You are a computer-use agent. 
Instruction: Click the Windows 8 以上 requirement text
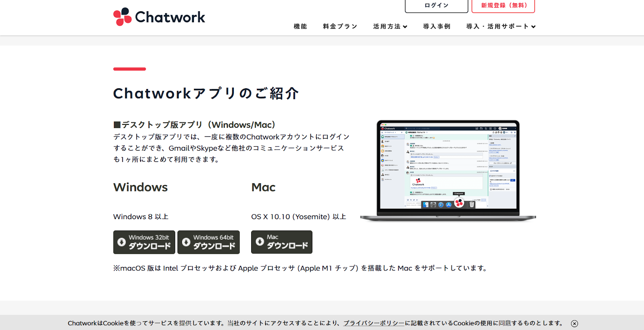click(141, 217)
